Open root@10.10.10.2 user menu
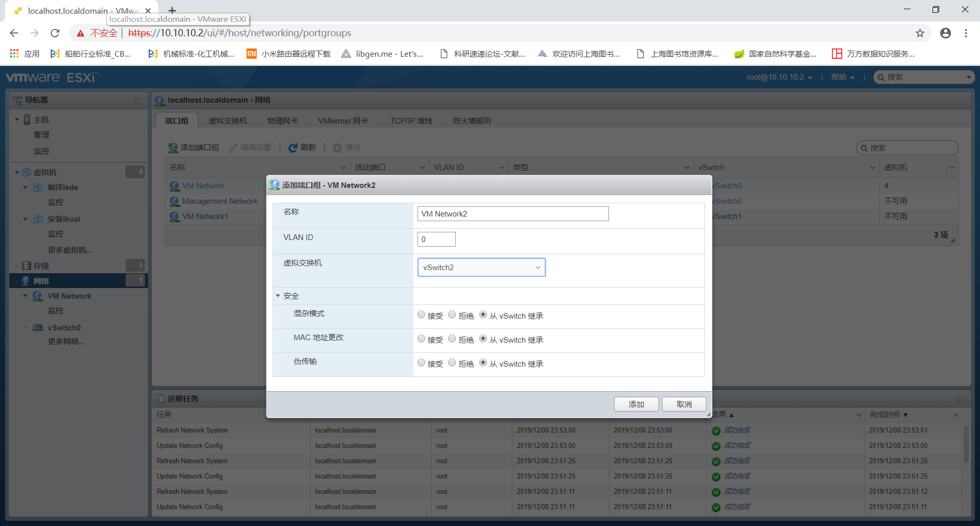 779,77
